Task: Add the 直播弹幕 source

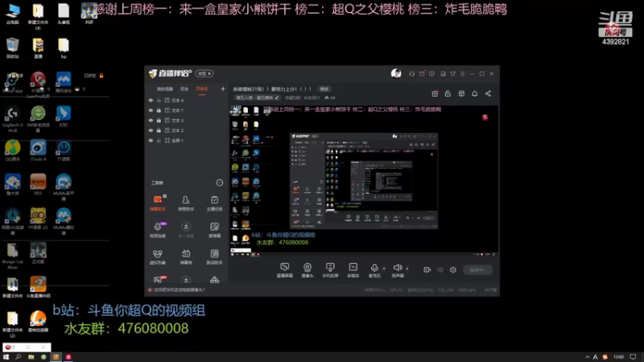Action: 285,270
